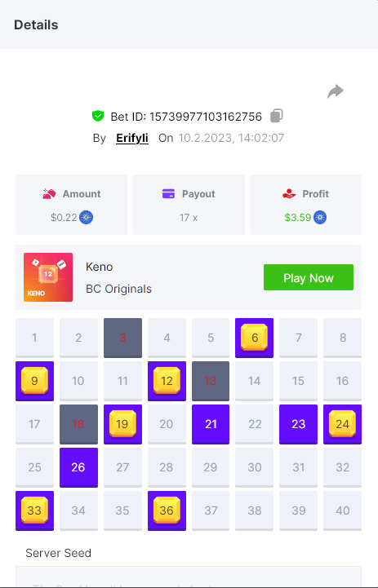Click the gray missed tile 13
Viewport: 378px width, 588px height.
211,381
